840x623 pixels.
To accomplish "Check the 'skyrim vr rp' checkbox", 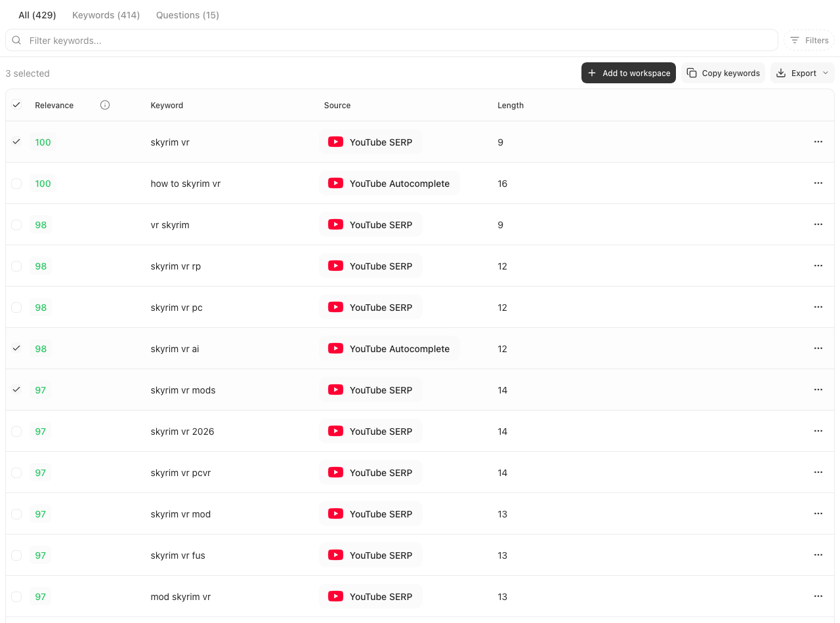I will [16, 266].
